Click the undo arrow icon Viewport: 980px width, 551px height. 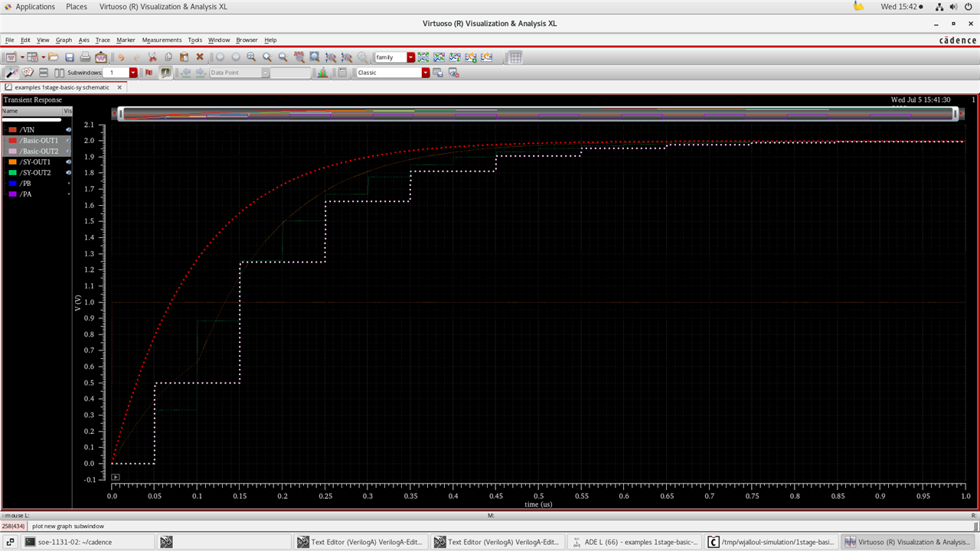point(121,57)
